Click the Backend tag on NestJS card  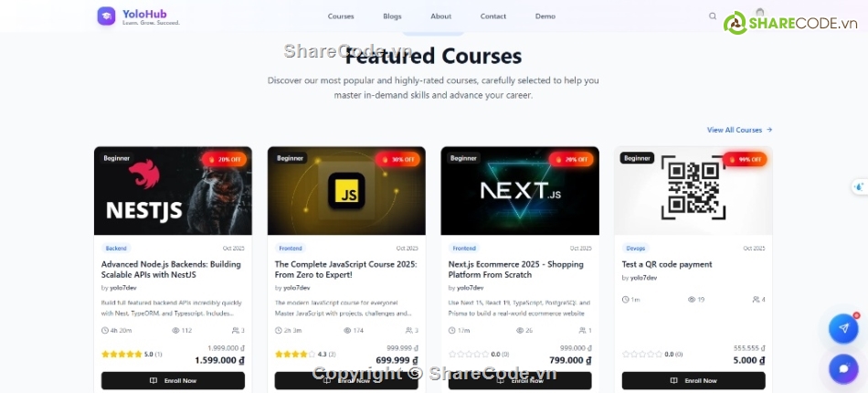(116, 249)
